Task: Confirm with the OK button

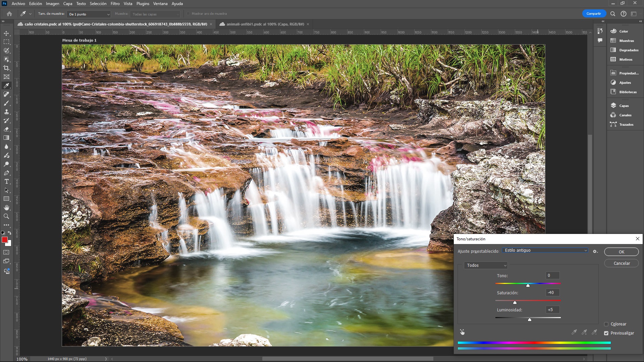Action: (621, 252)
